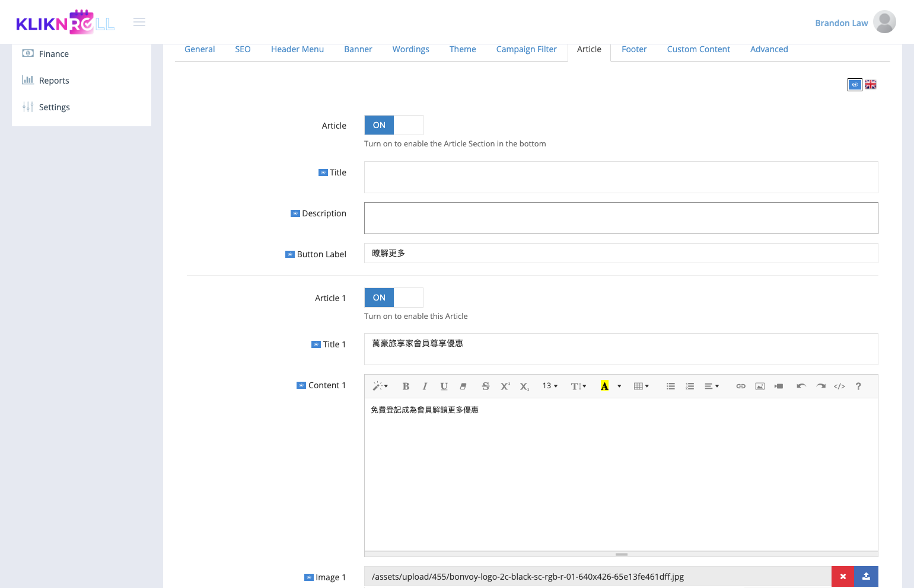The image size is (914, 588).
Task: Toggle Underline in Content 1 toolbar
Action: click(444, 386)
